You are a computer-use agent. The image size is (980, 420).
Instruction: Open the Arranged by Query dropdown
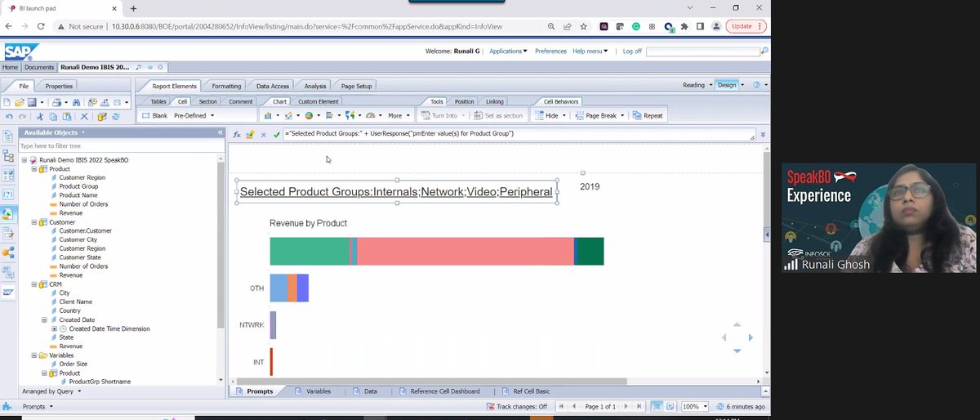tap(52, 391)
